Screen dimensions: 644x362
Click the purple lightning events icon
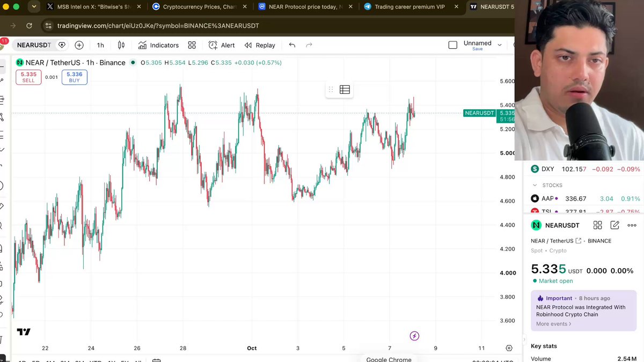[x=414, y=336]
